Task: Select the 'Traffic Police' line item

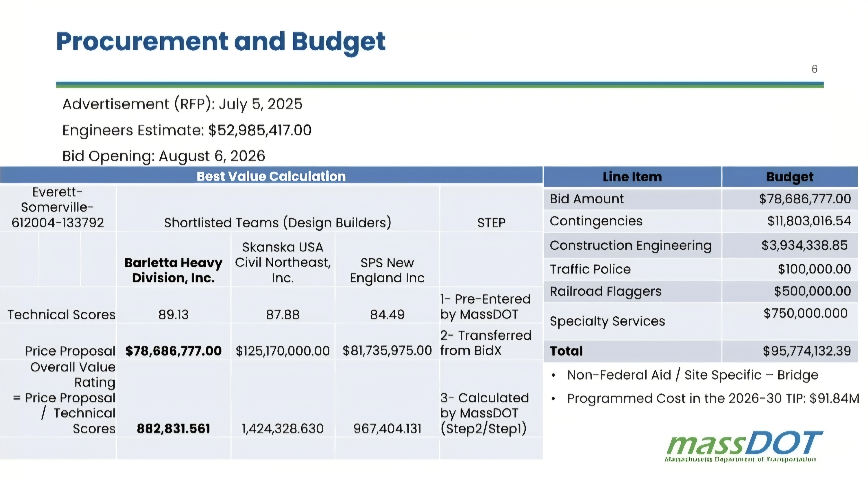Action: pos(590,269)
